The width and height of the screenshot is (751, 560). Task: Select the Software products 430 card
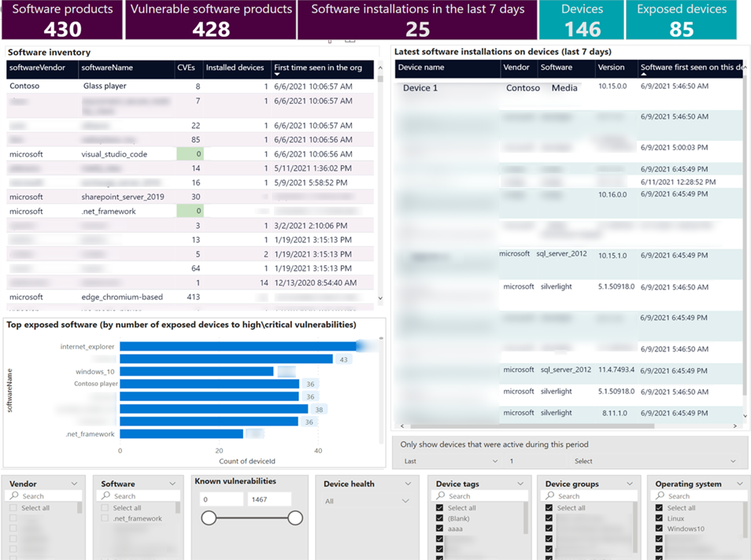[62, 20]
